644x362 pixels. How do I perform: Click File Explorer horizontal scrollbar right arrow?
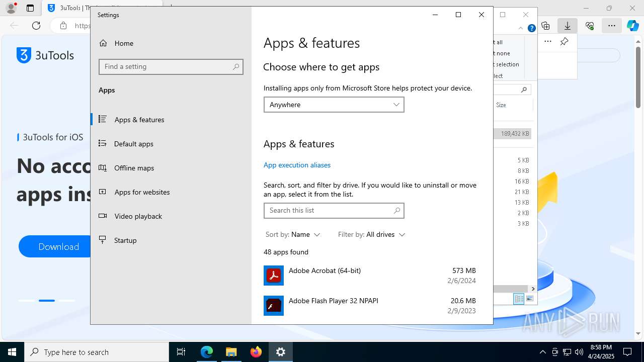pyautogui.click(x=533, y=289)
